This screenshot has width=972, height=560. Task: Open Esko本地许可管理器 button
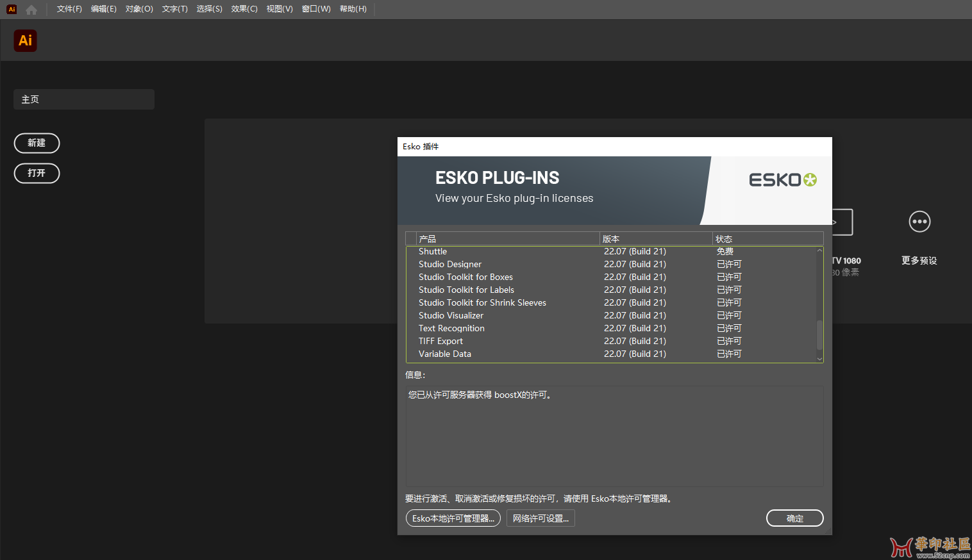pos(453,518)
